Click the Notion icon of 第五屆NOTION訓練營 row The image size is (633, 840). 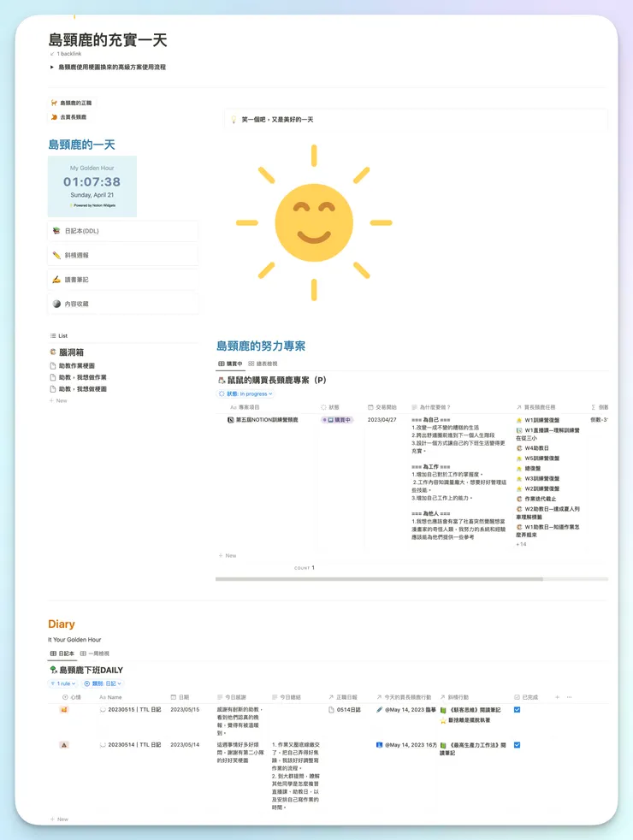tap(231, 420)
